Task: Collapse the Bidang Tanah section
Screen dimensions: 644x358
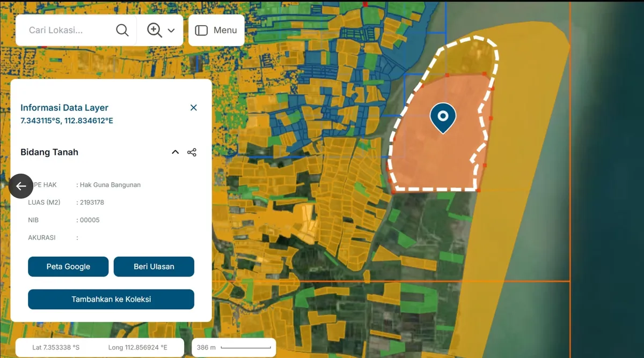Action: click(x=175, y=152)
